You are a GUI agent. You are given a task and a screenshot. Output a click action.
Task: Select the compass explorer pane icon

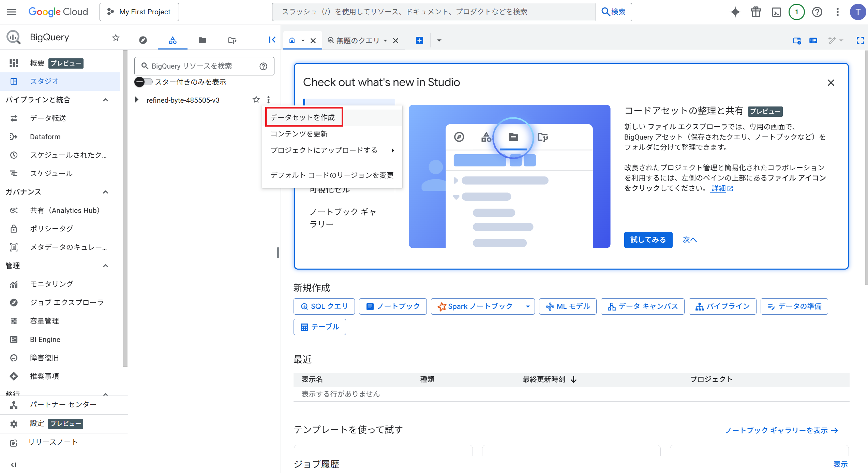[143, 40]
